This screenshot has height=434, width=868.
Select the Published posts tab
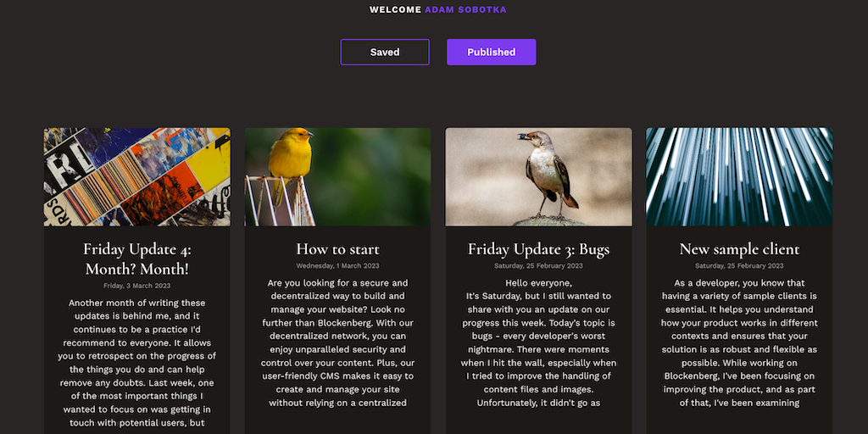(x=492, y=52)
